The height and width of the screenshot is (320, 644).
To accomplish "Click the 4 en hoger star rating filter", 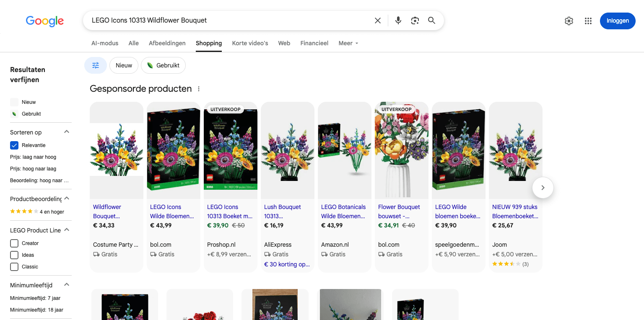I will [x=37, y=212].
